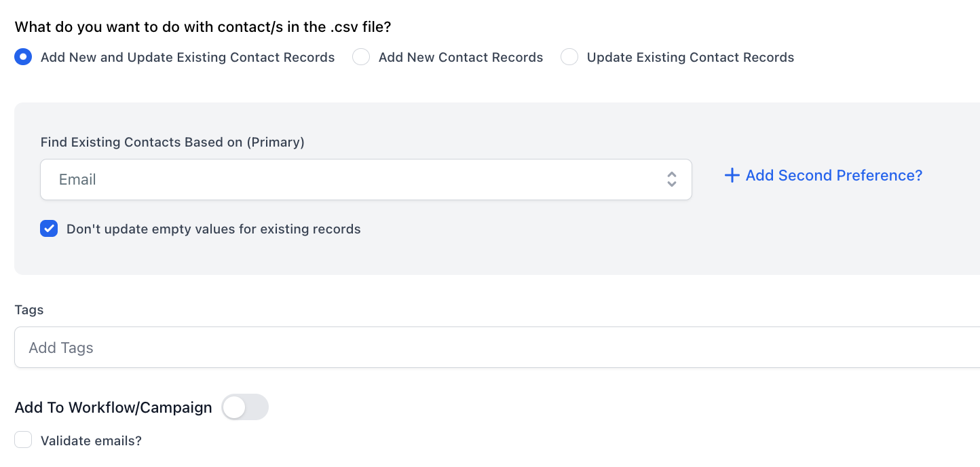Viewport: 980px width, 467px height.
Task: Enable the Add To Workflow/Campaign toggle switch
Action: click(x=245, y=407)
